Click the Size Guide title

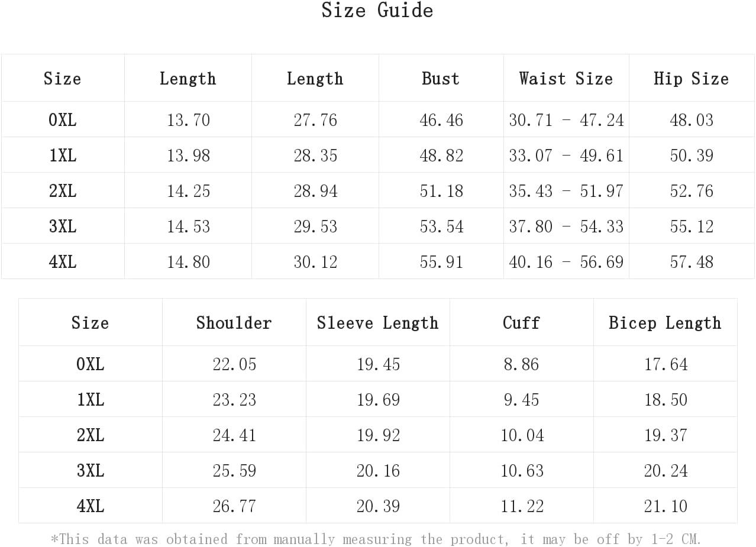click(377, 10)
